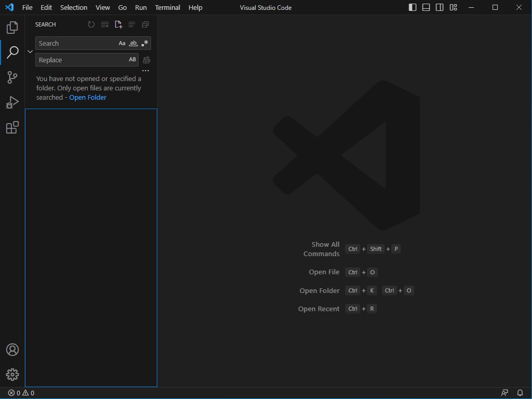Open the View menu
The image size is (532, 399).
pyautogui.click(x=102, y=7)
